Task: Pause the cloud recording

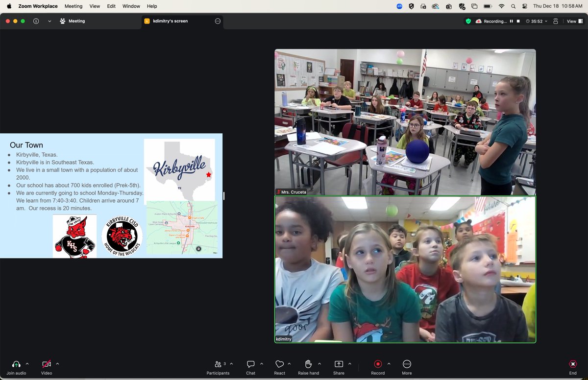Action: point(512,21)
